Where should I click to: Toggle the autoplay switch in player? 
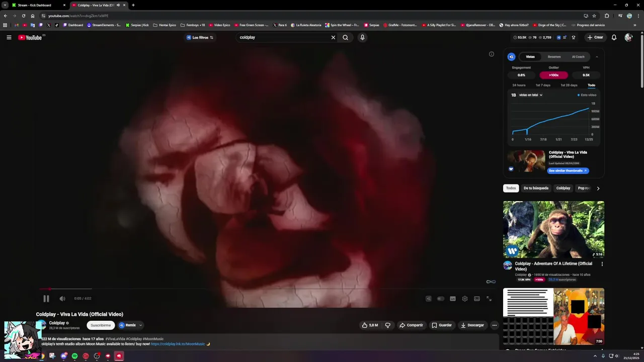[x=441, y=299]
